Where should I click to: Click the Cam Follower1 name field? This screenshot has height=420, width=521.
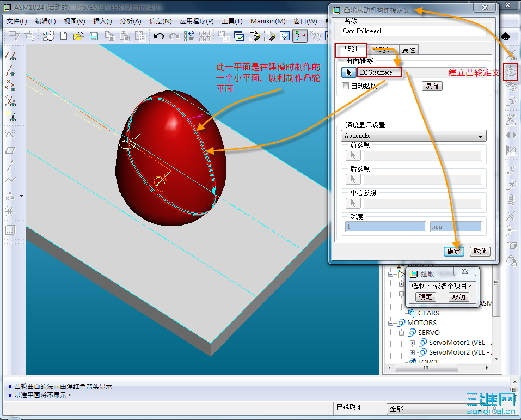tap(413, 31)
